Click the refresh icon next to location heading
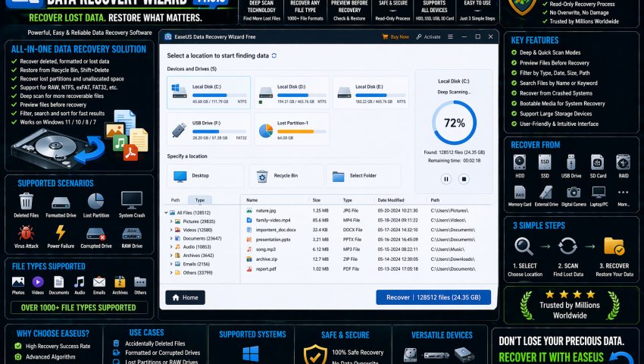 (274, 55)
